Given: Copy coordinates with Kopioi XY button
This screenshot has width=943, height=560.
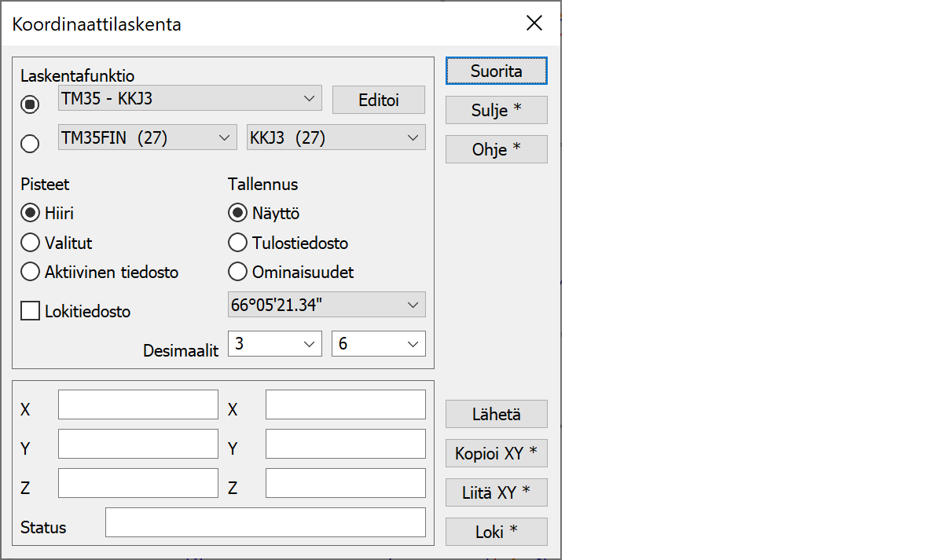Looking at the screenshot, I should (496, 453).
